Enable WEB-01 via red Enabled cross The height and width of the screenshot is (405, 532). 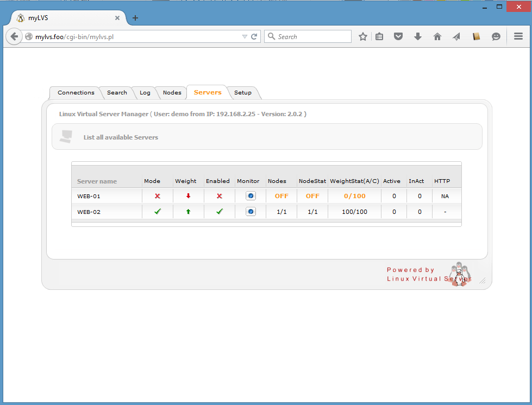(x=220, y=196)
